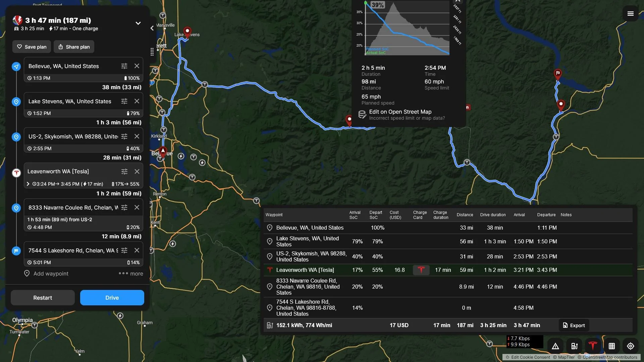Toggle the plan table grid icon

(x=612, y=346)
